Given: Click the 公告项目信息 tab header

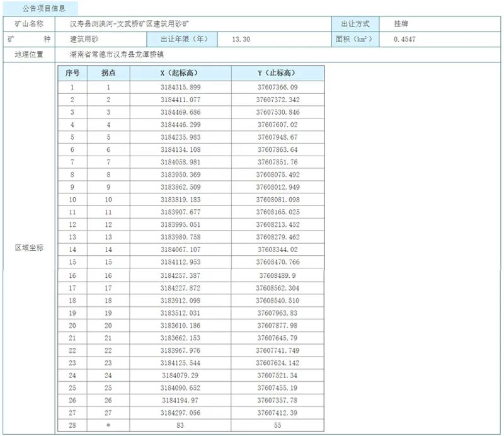Looking at the screenshot, I should point(42,9).
